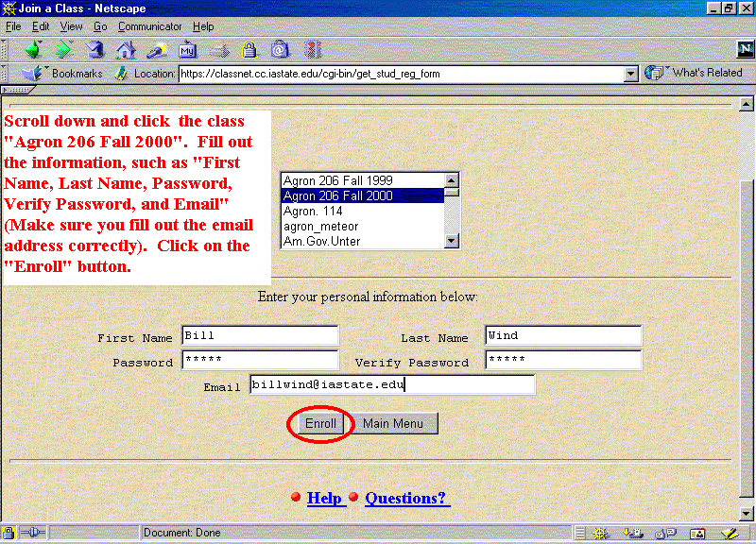Click the Stop traffic light icon

[x=313, y=49]
